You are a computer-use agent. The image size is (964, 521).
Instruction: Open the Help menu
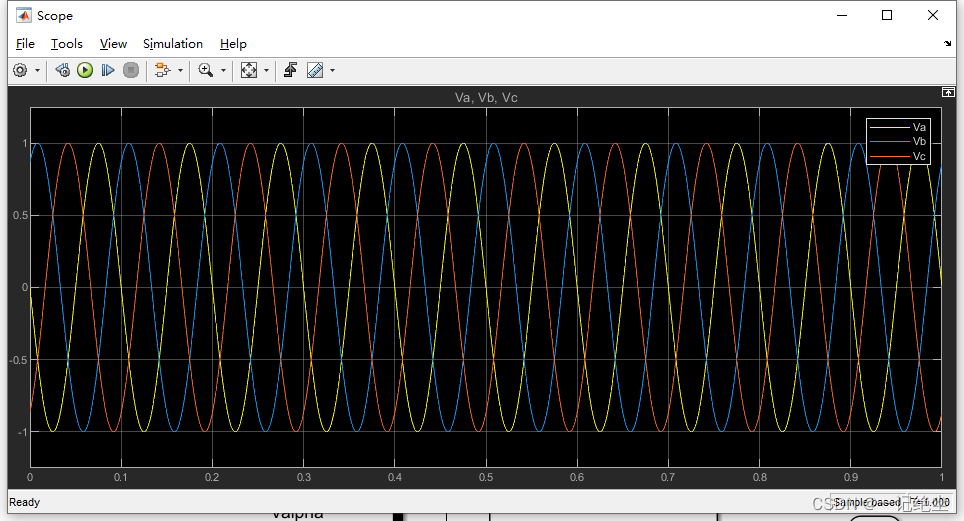(233, 44)
